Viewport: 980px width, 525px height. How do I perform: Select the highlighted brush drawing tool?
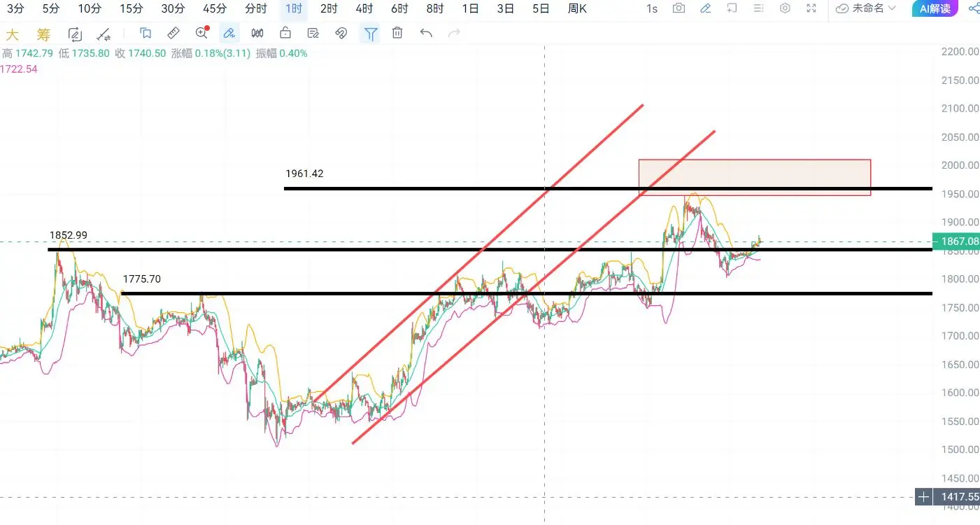229,33
